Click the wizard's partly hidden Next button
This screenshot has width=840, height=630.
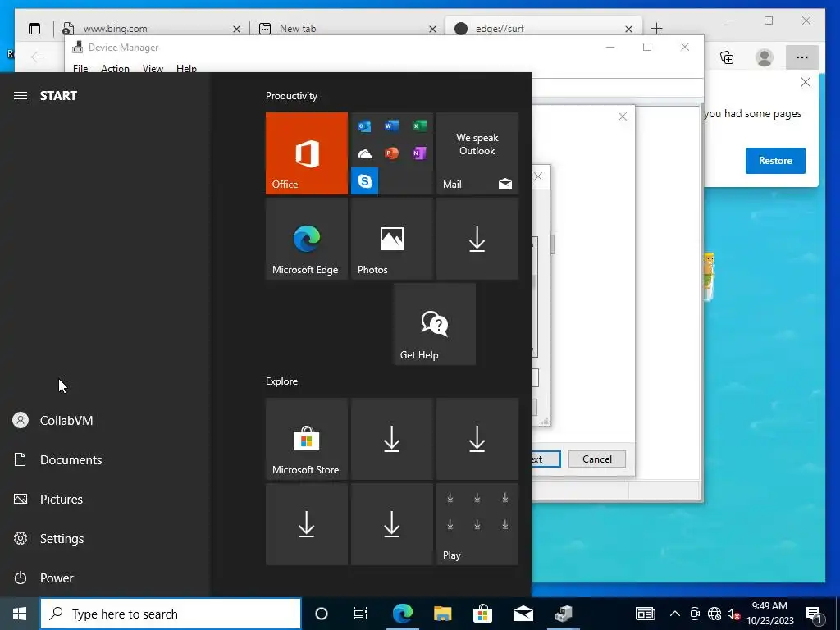click(x=546, y=459)
